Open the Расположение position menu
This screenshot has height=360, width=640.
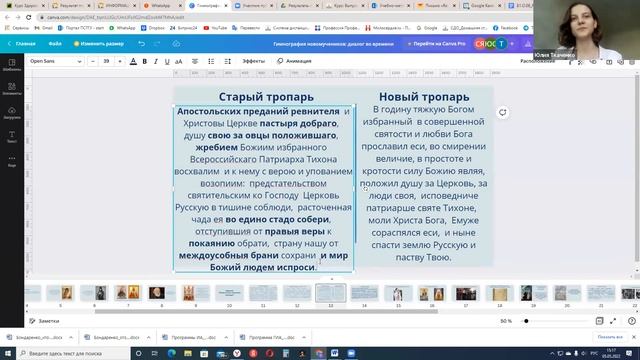(538, 61)
